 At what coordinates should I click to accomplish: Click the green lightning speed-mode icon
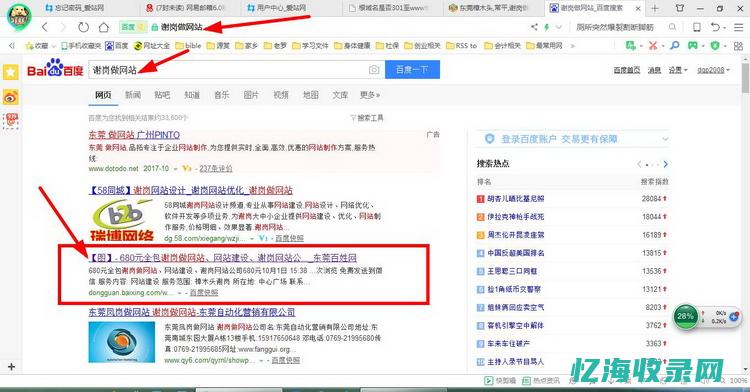click(x=547, y=27)
